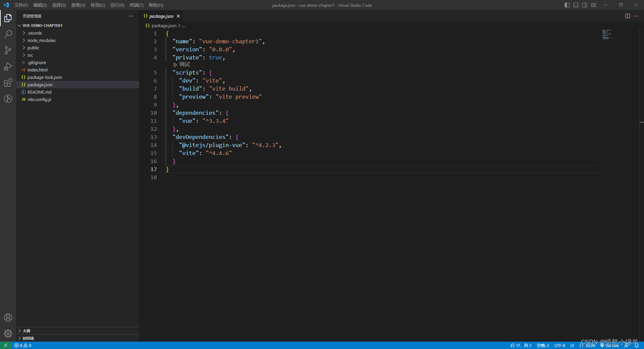644x349 pixels.
Task: Open the 文件(F) menu
Action: 21,5
